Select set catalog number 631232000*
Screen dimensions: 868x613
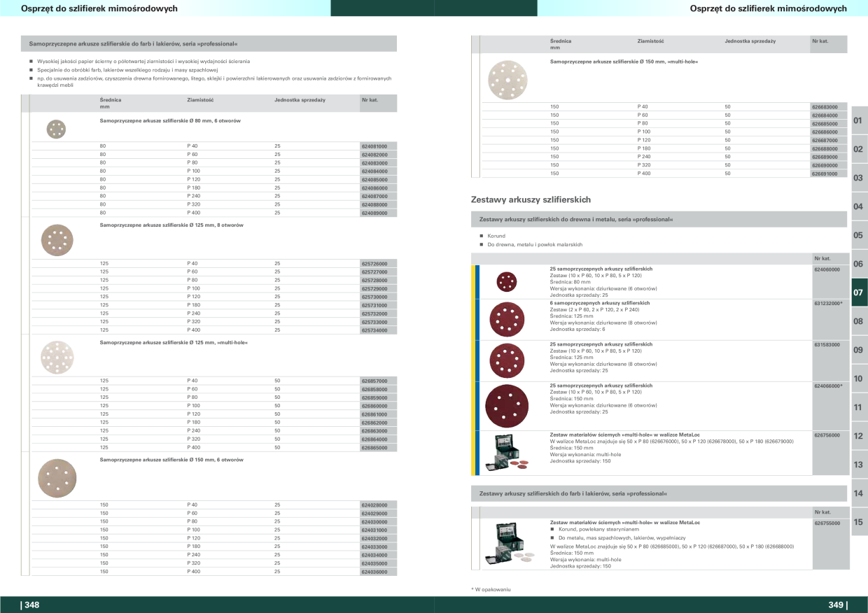click(x=828, y=303)
